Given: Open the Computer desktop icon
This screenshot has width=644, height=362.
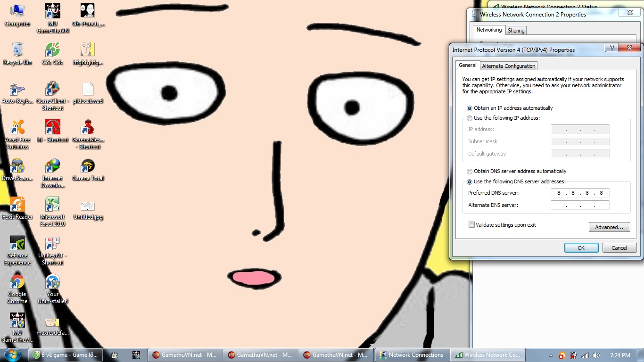Looking at the screenshot, I should [17, 15].
